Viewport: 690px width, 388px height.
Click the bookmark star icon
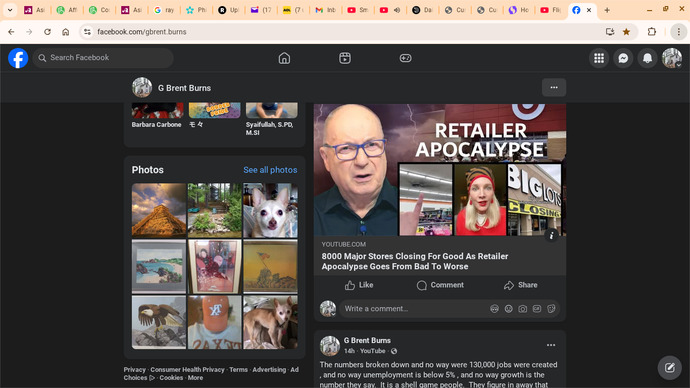point(626,32)
